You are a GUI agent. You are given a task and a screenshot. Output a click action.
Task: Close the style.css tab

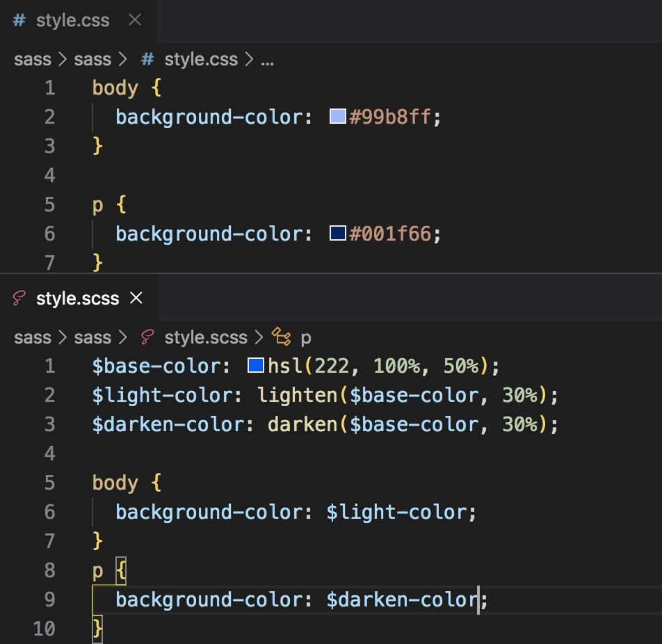[135, 20]
